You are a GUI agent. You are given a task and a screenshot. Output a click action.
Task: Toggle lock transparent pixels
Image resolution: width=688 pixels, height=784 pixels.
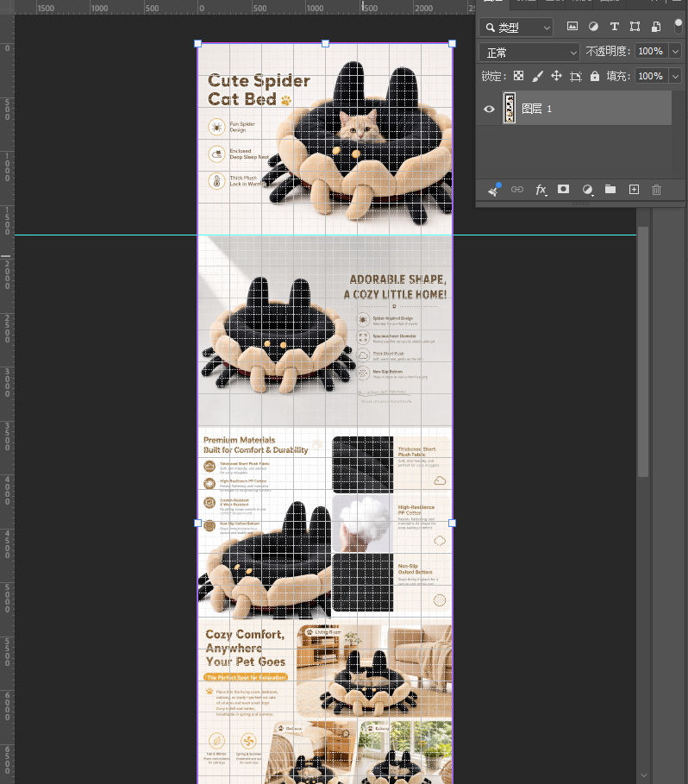coord(519,76)
